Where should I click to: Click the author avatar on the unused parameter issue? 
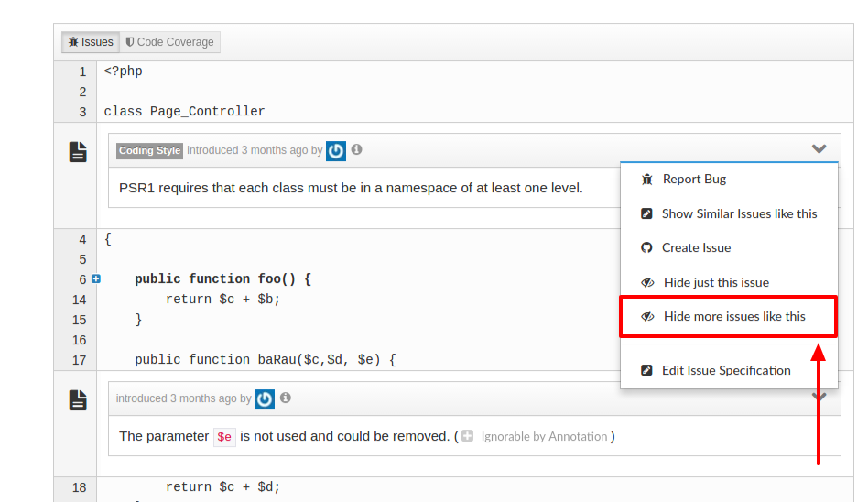[x=265, y=398]
